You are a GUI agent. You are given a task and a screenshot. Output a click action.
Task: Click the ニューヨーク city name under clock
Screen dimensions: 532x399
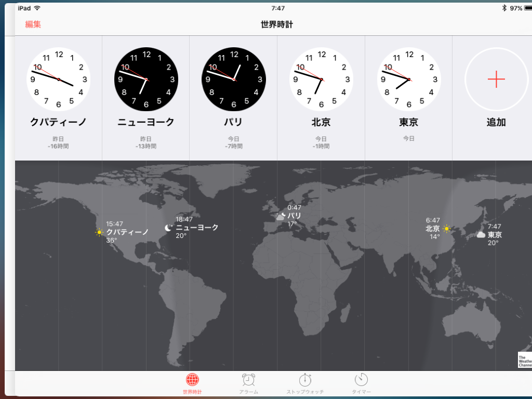[146, 122]
